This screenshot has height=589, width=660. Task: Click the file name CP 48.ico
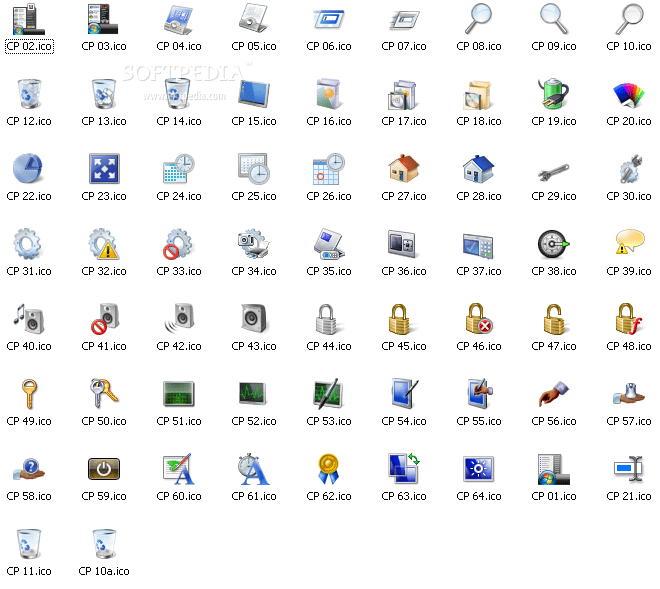tap(629, 346)
